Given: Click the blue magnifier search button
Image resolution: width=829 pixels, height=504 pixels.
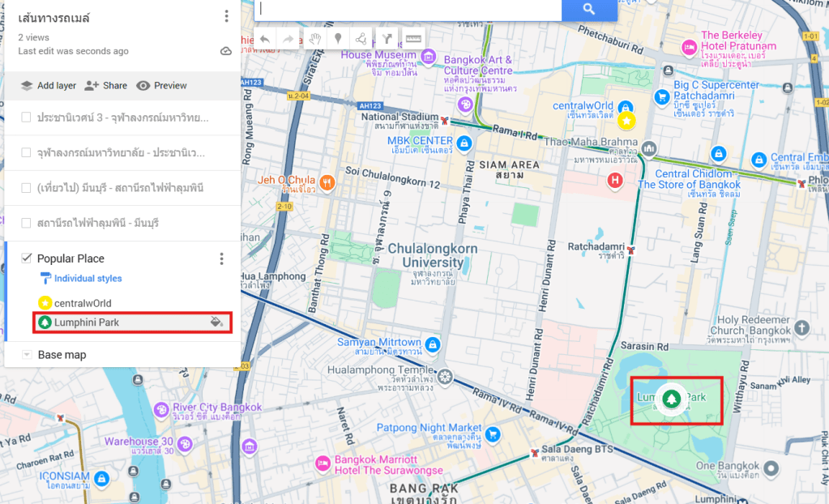Looking at the screenshot, I should tap(589, 10).
